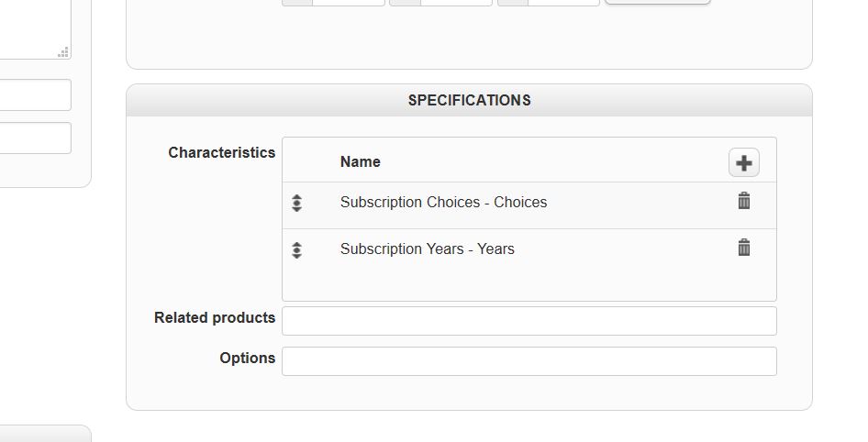Click the Name column header

360,162
